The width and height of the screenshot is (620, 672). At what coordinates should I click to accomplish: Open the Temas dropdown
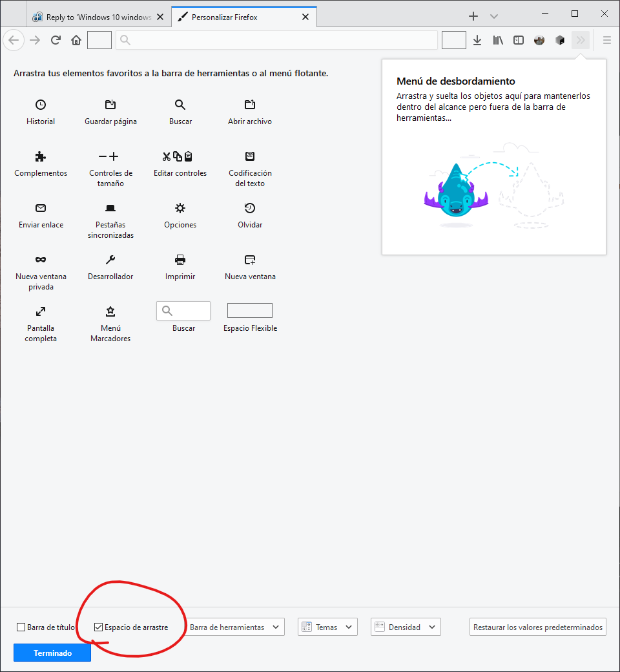(x=327, y=627)
